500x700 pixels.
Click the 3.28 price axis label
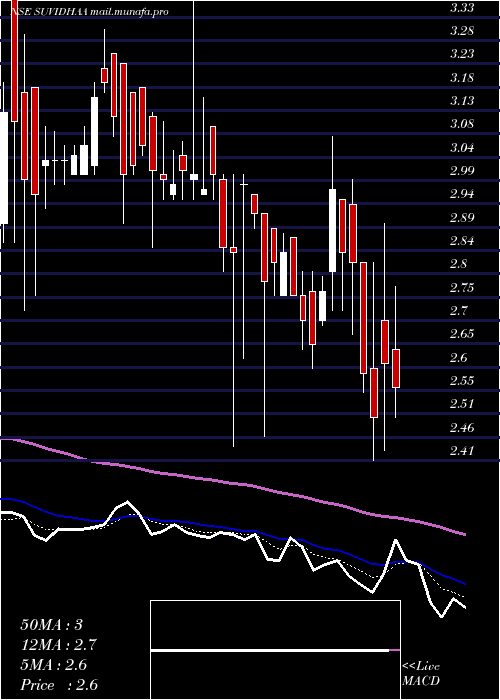tap(461, 31)
